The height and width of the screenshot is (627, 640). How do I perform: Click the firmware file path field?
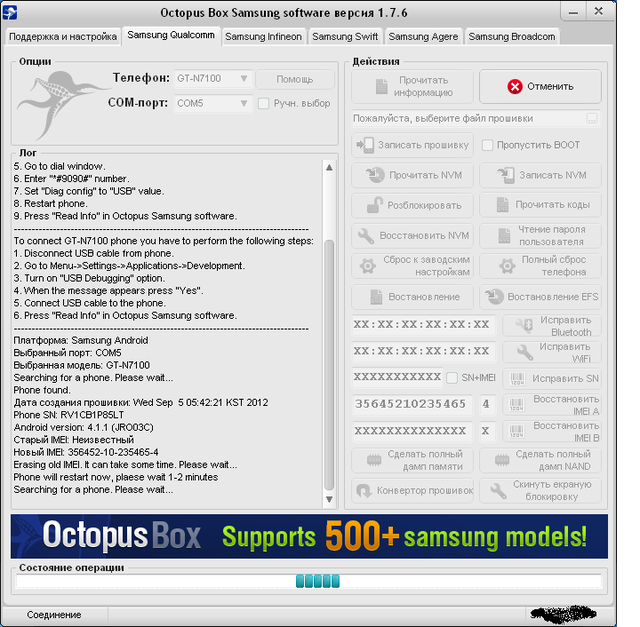(476, 118)
